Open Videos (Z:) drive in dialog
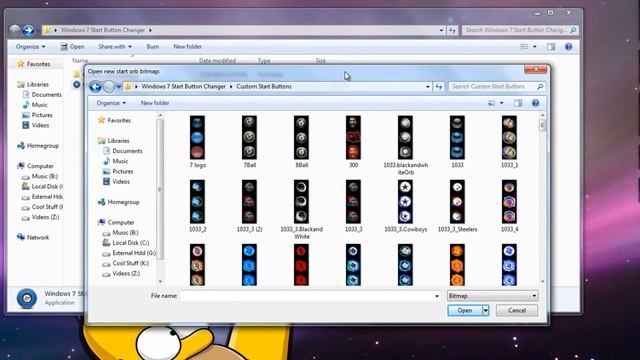Viewport: 640px width, 360px height. click(121, 273)
